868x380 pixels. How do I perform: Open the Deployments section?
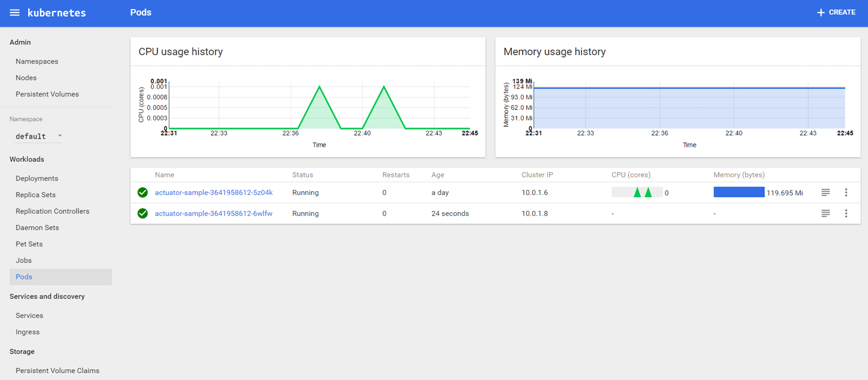point(37,179)
